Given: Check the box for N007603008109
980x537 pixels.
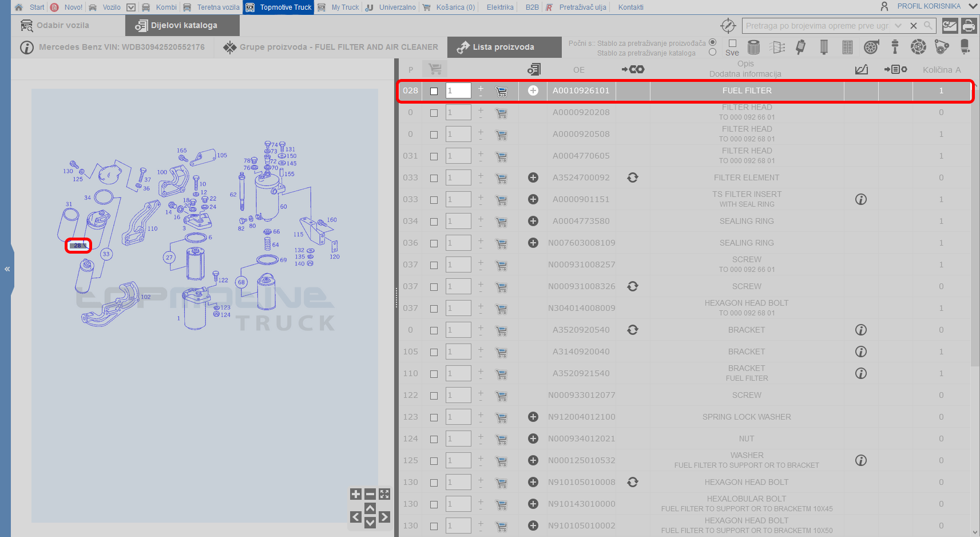Looking at the screenshot, I should pos(434,243).
